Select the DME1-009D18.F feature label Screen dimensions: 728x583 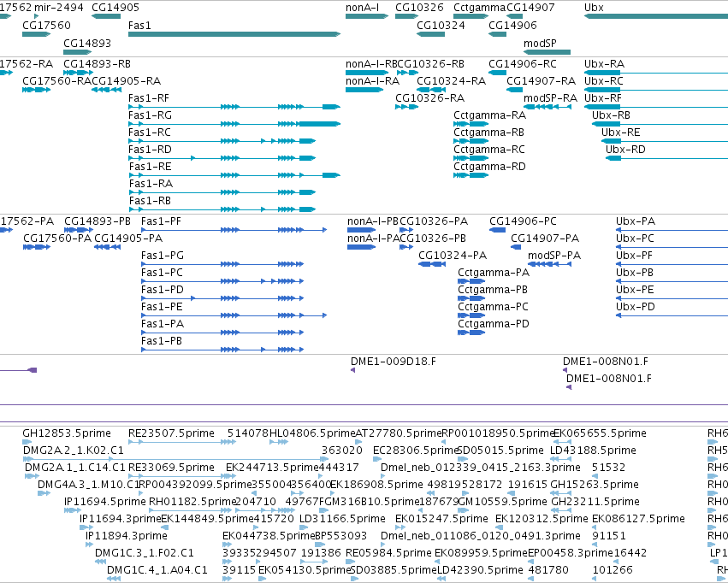[394, 362]
